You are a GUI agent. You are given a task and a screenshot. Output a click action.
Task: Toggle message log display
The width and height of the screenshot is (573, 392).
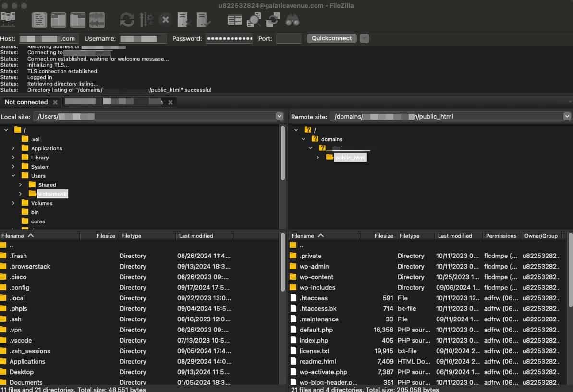coord(39,20)
